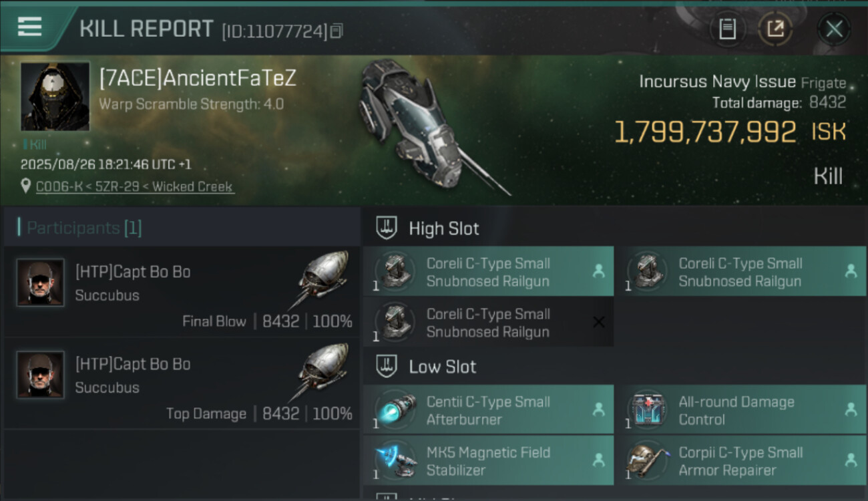Click the clipboard report icon
Image resolution: width=868 pixels, height=501 pixels.
pyautogui.click(x=727, y=29)
